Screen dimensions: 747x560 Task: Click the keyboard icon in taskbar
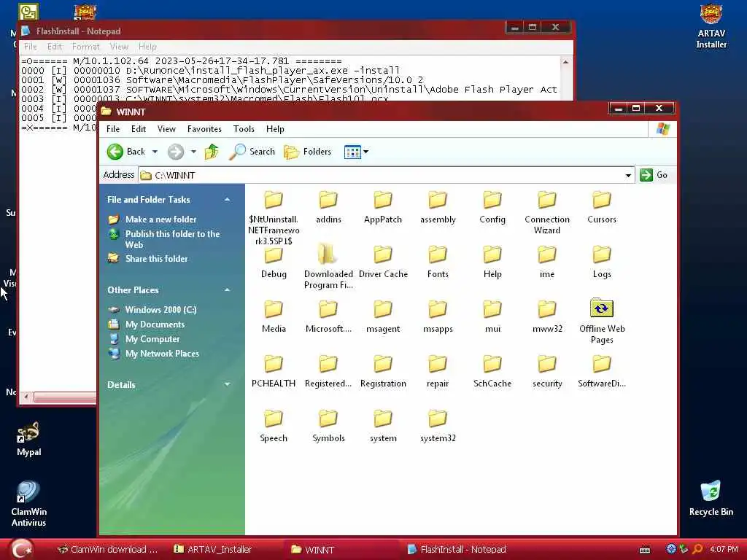click(x=645, y=550)
